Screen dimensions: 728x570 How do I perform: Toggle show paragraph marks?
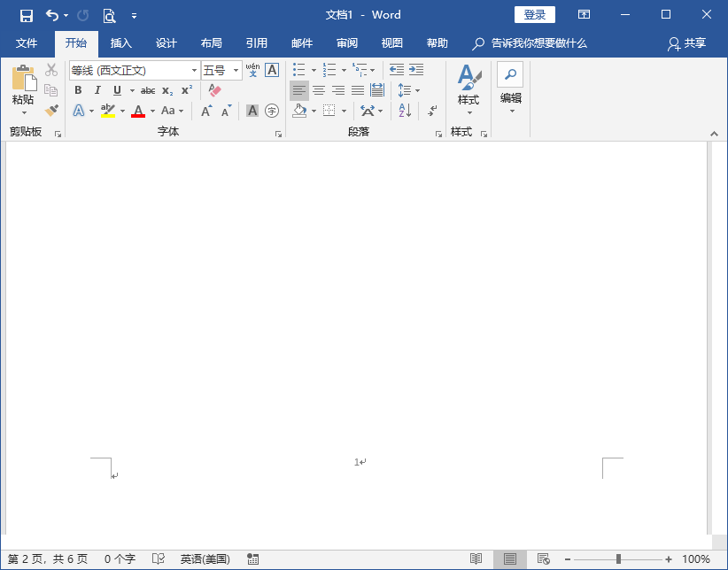432,111
